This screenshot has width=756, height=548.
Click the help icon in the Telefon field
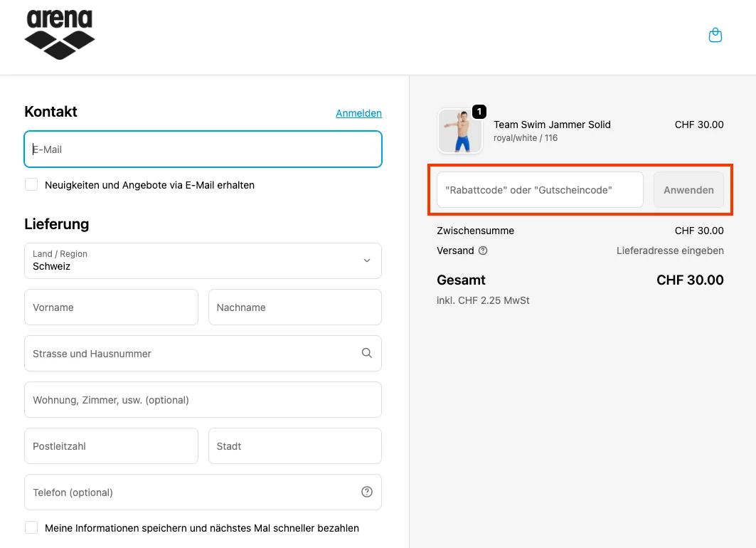[367, 492]
